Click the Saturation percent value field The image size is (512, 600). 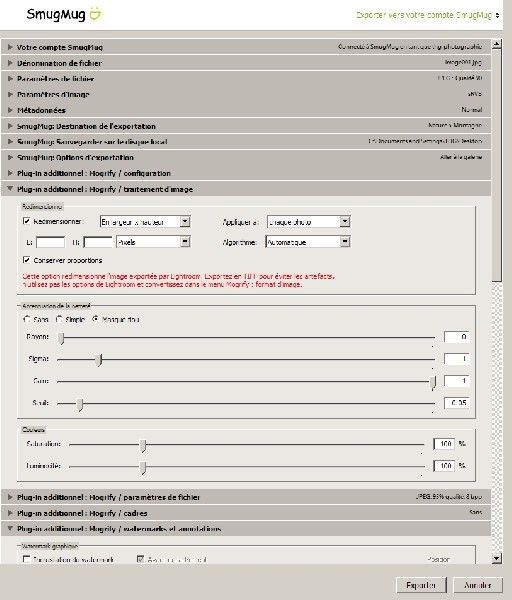click(x=444, y=443)
